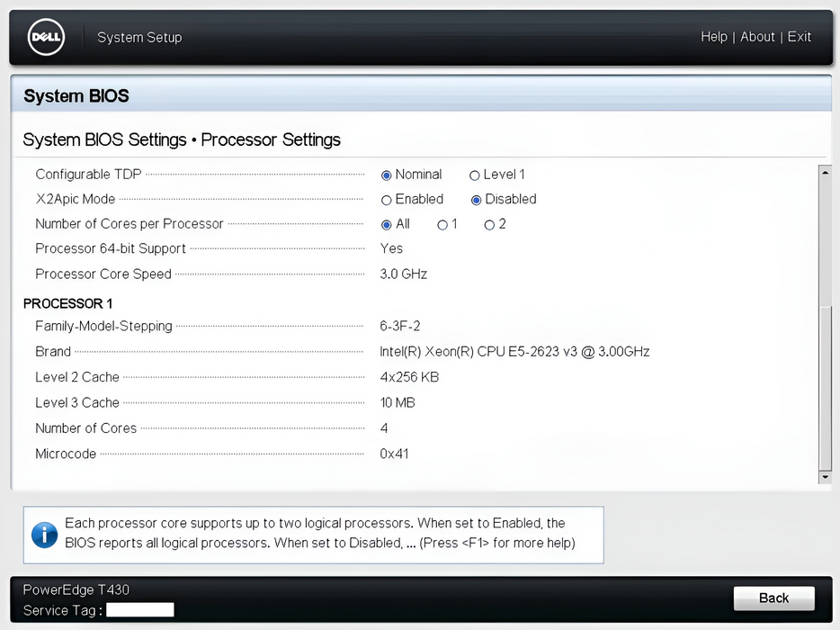Click the Family-Model-Stepping label

[x=104, y=326]
